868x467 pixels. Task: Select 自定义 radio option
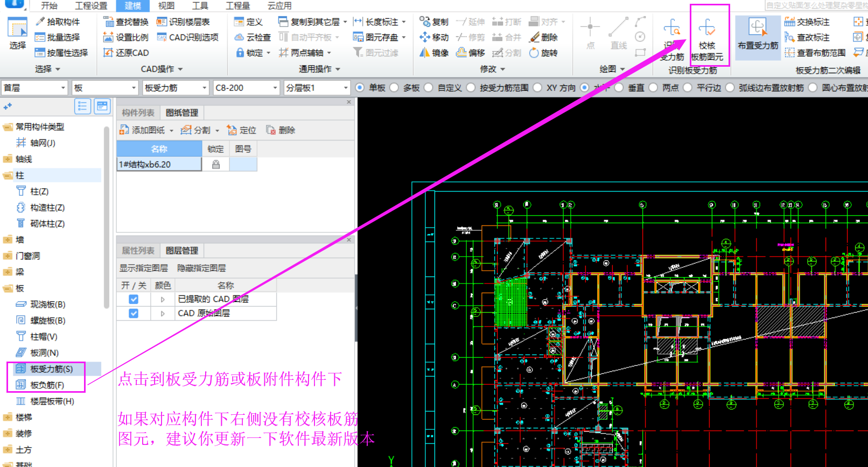pos(429,88)
